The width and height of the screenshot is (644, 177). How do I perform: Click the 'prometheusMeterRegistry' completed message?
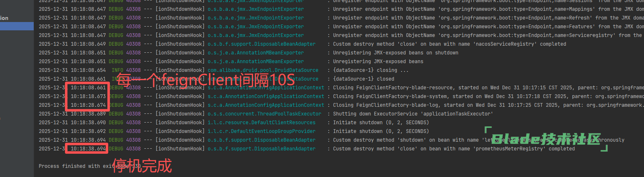[x=454, y=149]
